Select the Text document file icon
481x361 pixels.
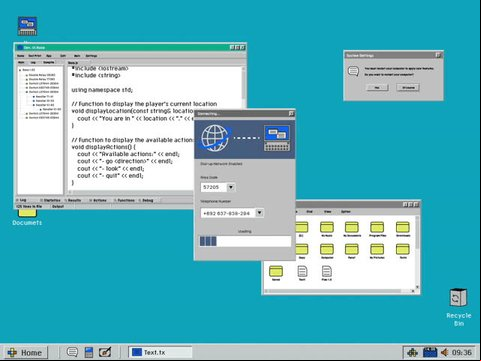click(302, 272)
